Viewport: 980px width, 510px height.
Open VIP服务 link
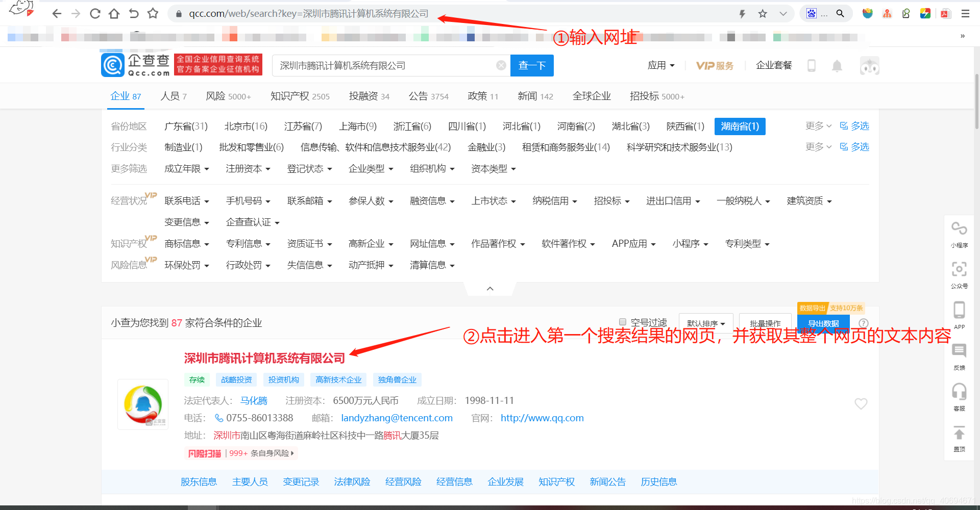pyautogui.click(x=715, y=66)
